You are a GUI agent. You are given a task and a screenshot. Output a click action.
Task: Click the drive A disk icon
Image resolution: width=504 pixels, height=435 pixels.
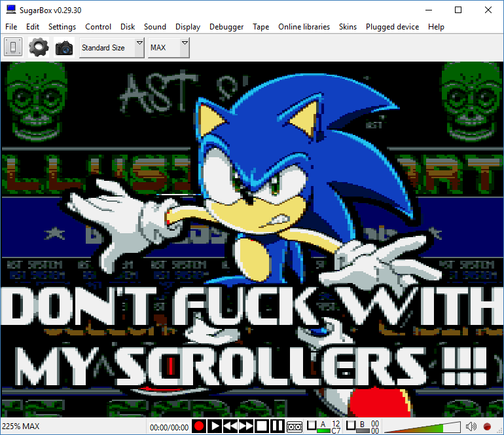coord(312,425)
